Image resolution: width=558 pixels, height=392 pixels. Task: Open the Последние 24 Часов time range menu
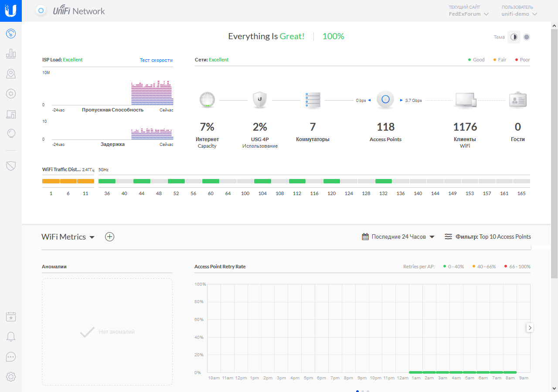point(398,237)
